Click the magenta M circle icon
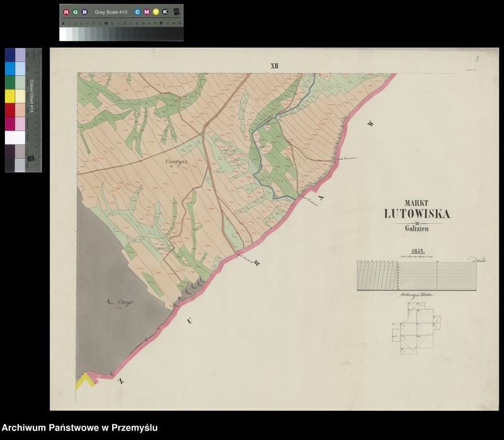The width and height of the screenshot is (504, 440). pos(147,12)
